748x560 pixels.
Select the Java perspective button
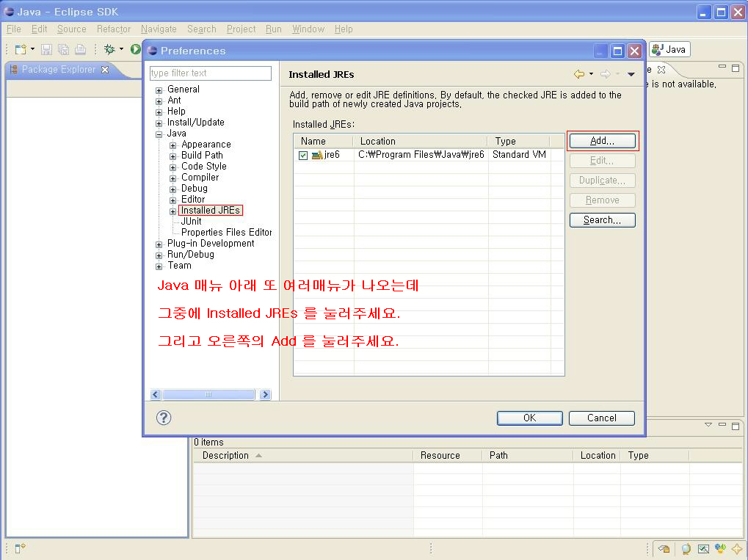click(669, 49)
